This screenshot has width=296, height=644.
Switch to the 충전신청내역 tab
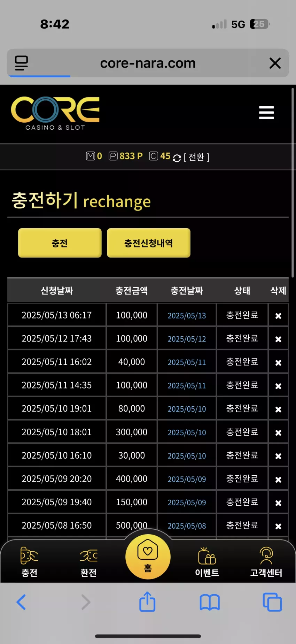tap(149, 243)
